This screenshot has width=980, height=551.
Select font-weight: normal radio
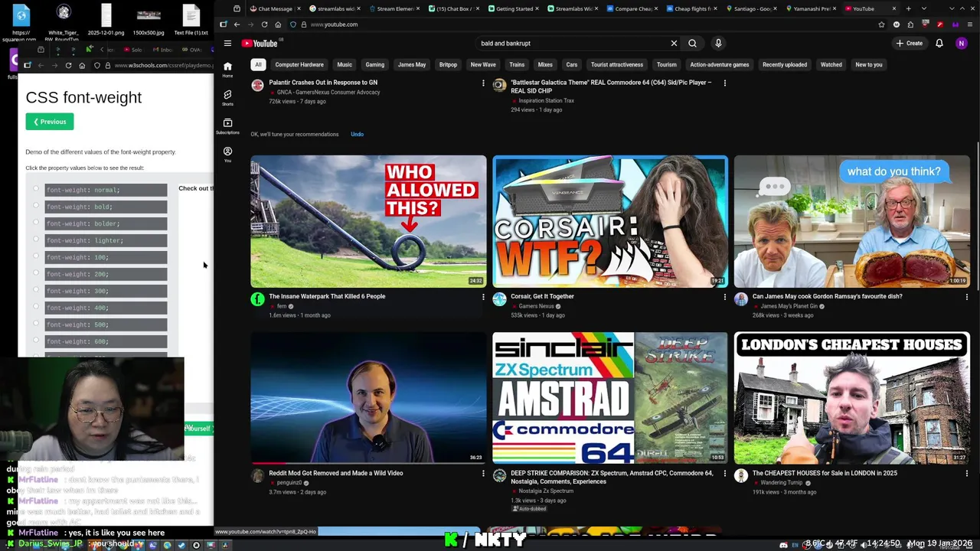coord(35,189)
